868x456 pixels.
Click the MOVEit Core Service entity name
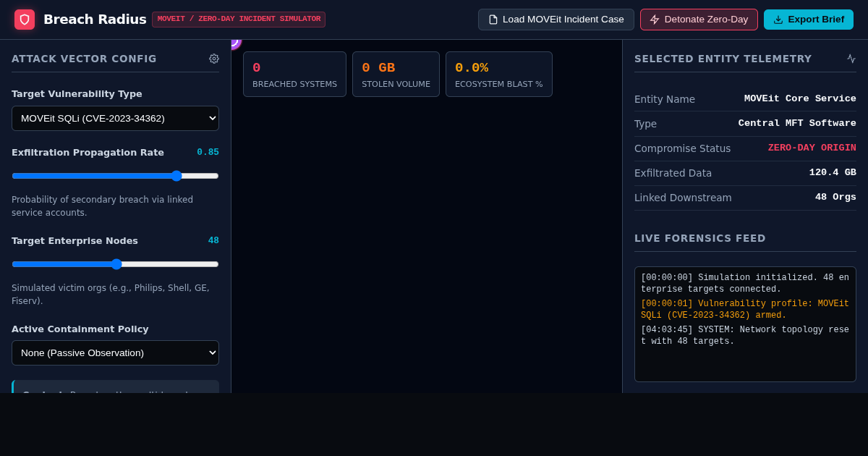(x=800, y=98)
